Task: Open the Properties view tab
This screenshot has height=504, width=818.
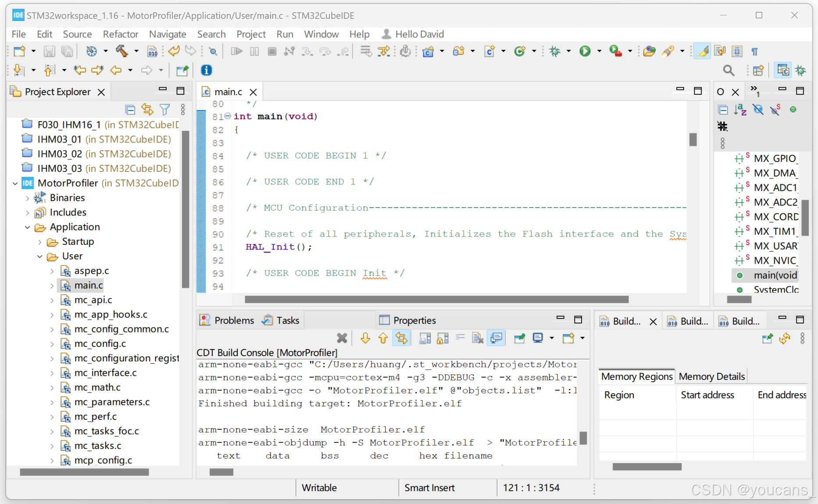Action: (407, 320)
